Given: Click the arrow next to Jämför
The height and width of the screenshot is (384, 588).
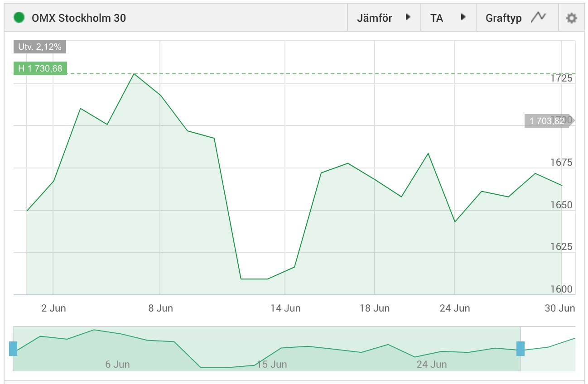Looking at the screenshot, I should coord(408,17).
